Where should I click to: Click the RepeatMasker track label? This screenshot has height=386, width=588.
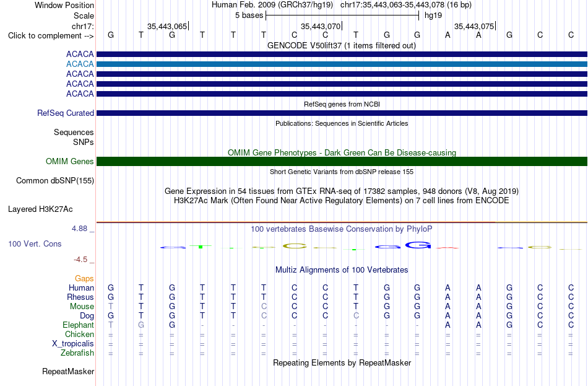point(68,371)
